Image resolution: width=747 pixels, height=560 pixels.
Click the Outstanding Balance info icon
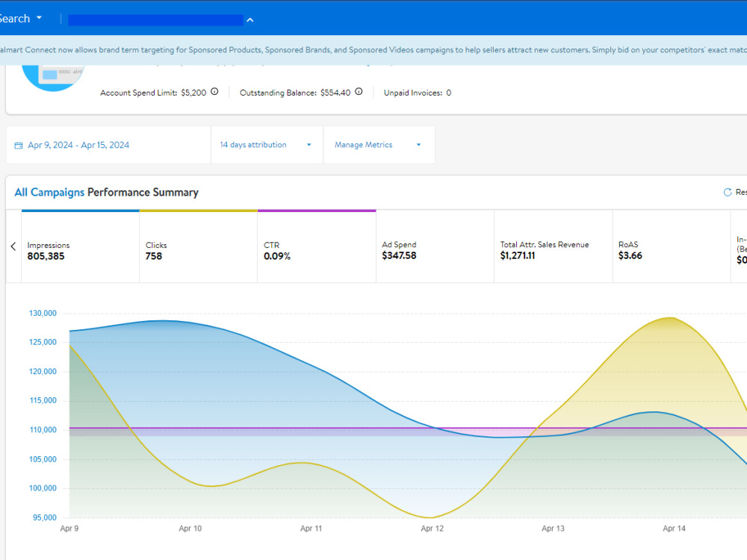point(359,92)
